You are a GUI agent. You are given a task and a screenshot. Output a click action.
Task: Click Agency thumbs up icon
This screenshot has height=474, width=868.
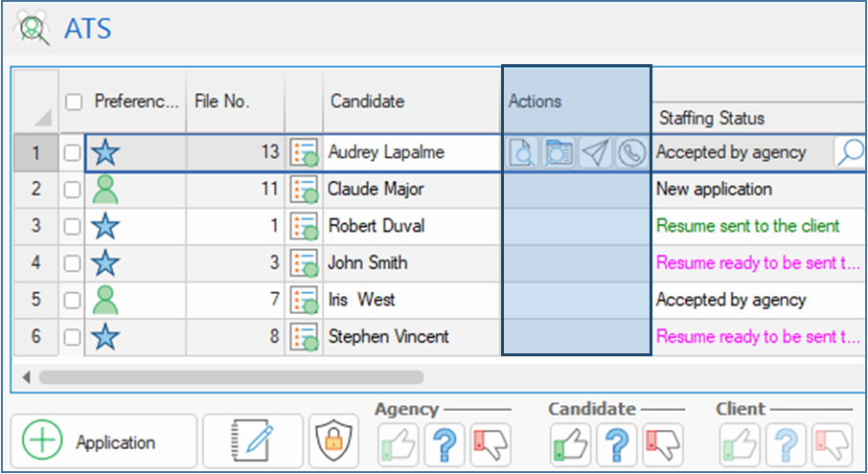pyautogui.click(x=398, y=445)
